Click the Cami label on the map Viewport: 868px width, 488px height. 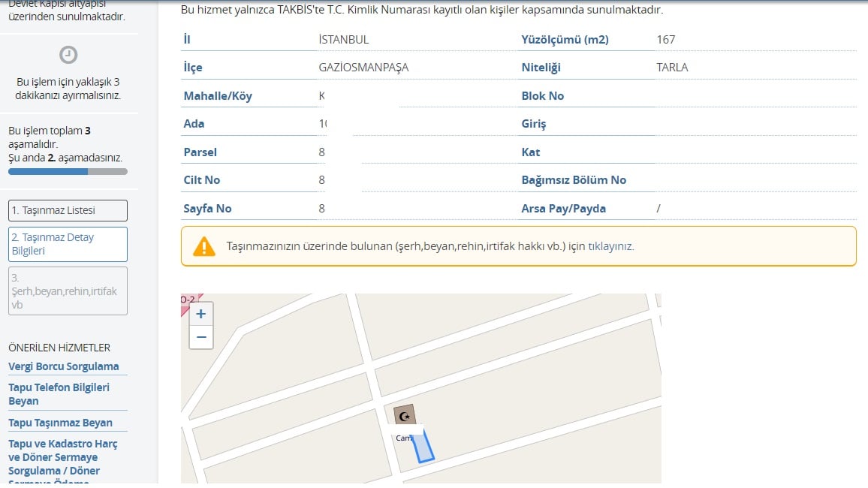(404, 438)
